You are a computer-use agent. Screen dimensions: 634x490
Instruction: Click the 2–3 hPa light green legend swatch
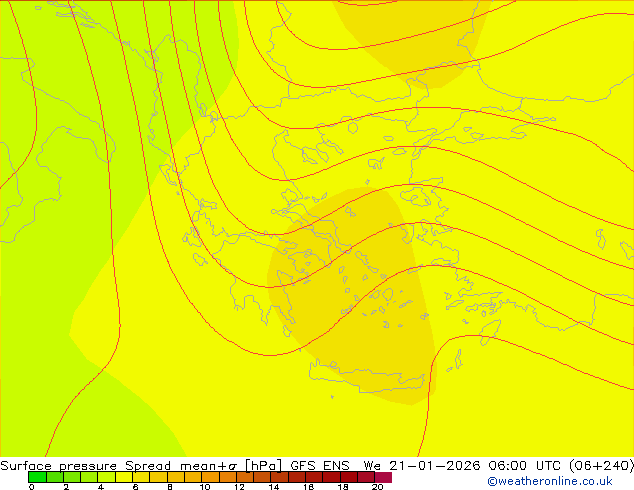coord(72,477)
